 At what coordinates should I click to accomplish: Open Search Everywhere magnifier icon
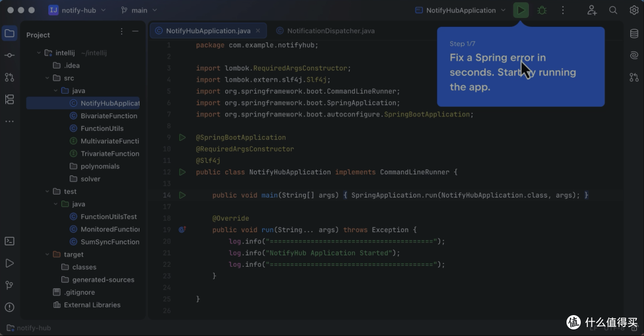[613, 10]
